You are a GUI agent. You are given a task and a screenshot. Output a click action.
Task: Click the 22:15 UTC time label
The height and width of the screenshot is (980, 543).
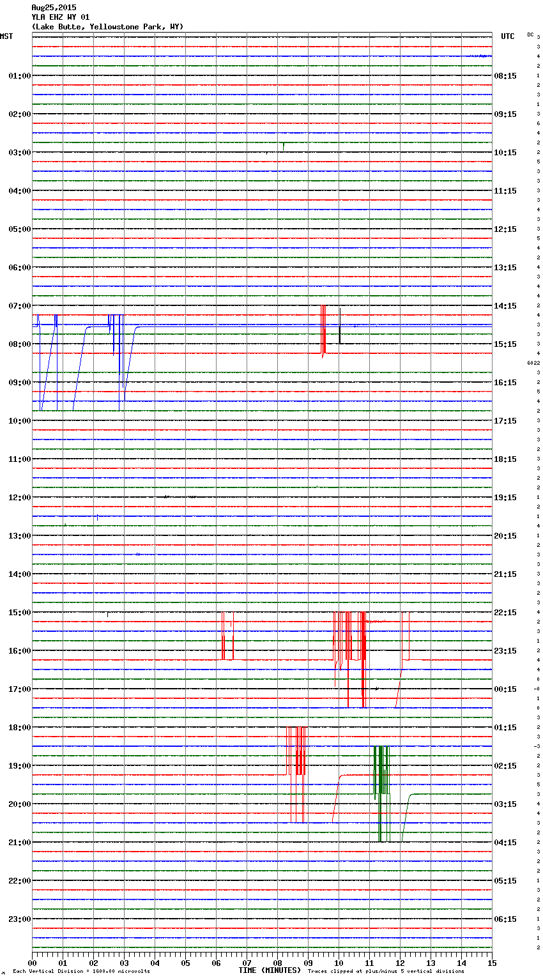[x=505, y=612]
